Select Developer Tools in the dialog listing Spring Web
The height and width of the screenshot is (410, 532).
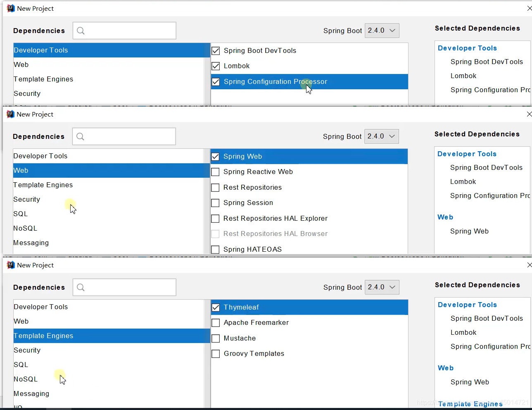tap(109, 156)
